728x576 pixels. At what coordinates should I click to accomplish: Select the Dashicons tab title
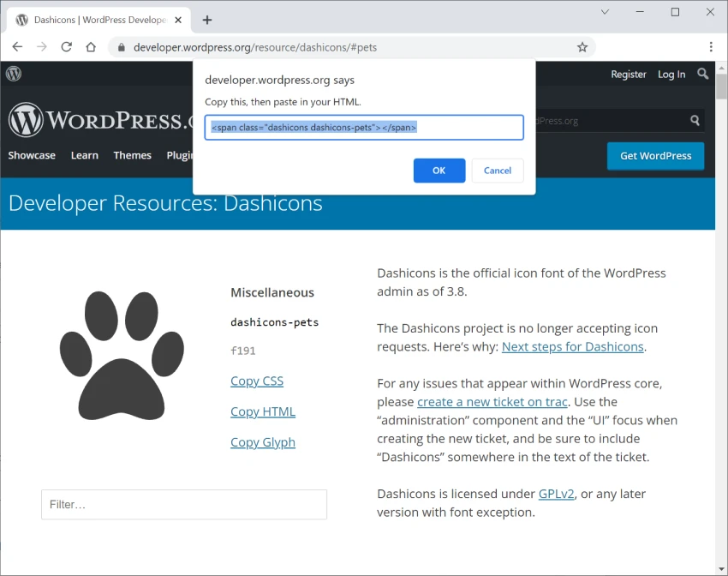coord(100,20)
